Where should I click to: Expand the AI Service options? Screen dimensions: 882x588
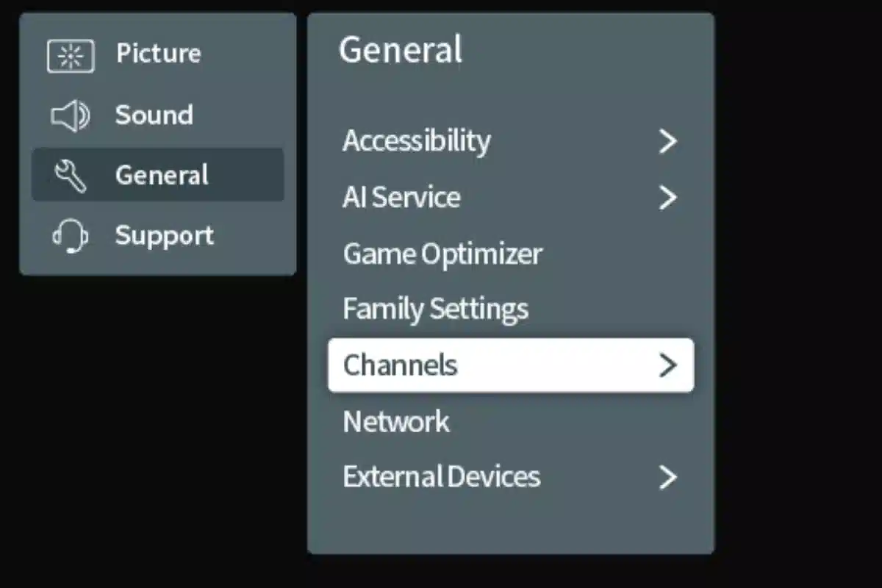click(x=401, y=197)
